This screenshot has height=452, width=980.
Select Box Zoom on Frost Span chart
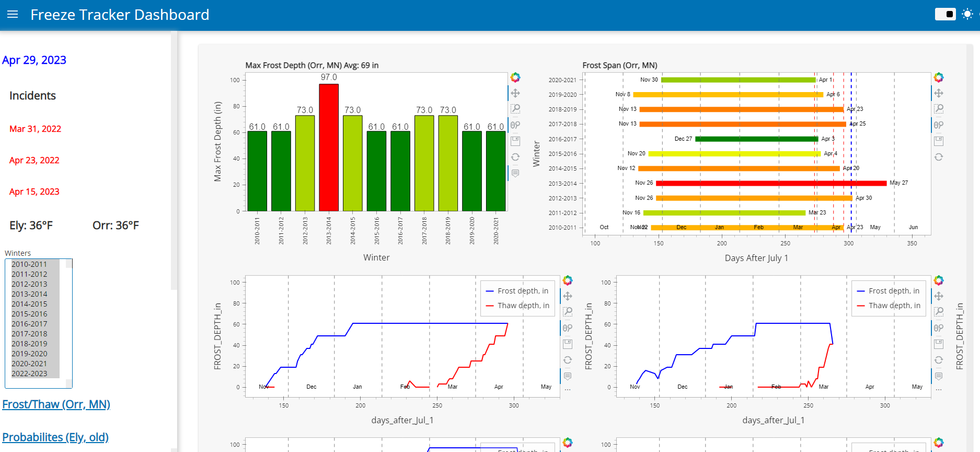939,109
